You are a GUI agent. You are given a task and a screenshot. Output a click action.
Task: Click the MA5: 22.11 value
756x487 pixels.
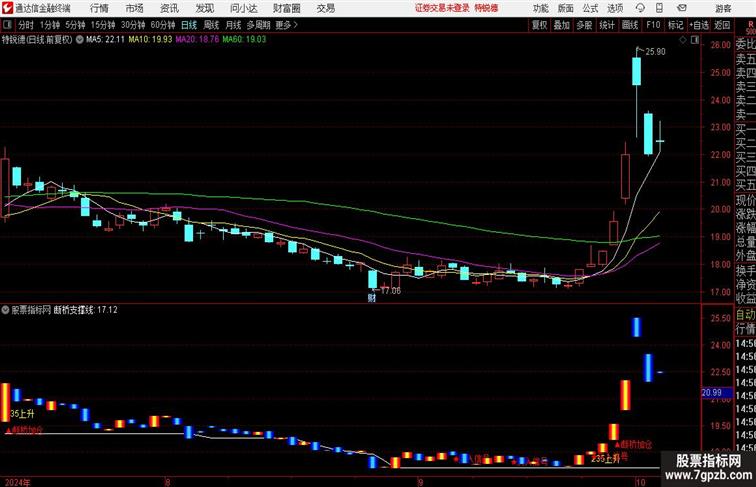(x=105, y=40)
